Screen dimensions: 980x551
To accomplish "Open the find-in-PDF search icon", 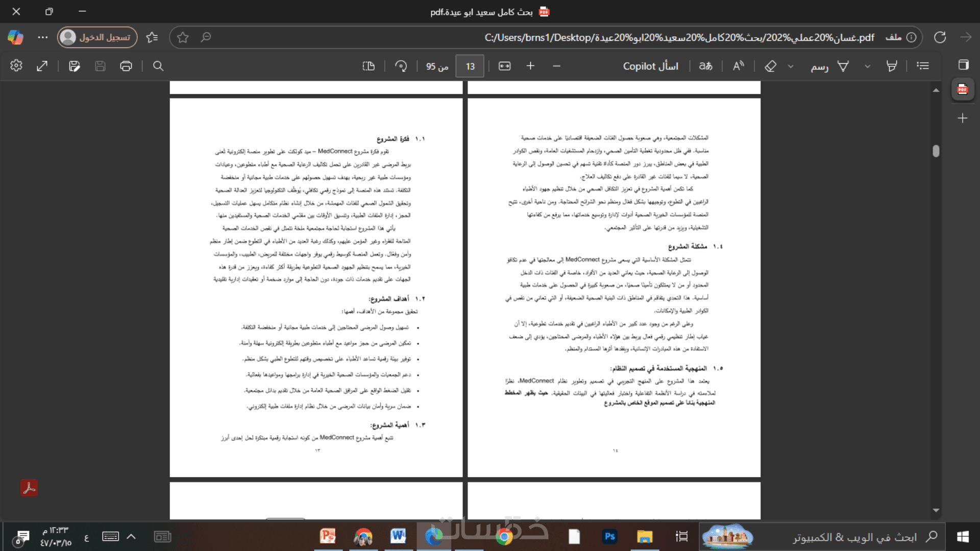I will pyautogui.click(x=158, y=66).
